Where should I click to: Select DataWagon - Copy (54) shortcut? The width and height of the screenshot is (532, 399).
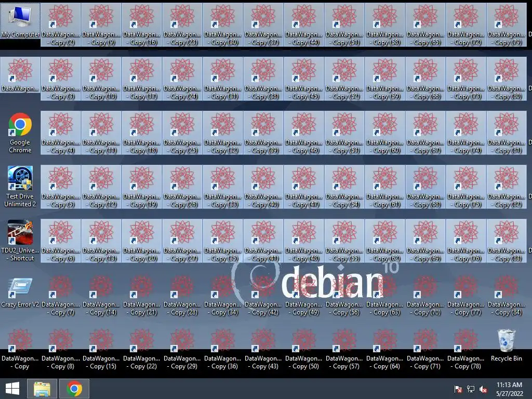pyautogui.click(x=344, y=187)
